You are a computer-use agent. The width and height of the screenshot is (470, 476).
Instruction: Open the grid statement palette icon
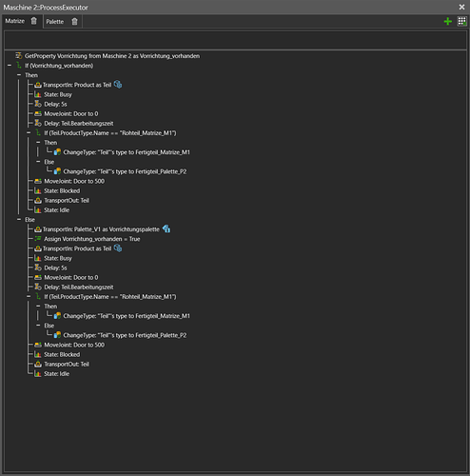[461, 21]
